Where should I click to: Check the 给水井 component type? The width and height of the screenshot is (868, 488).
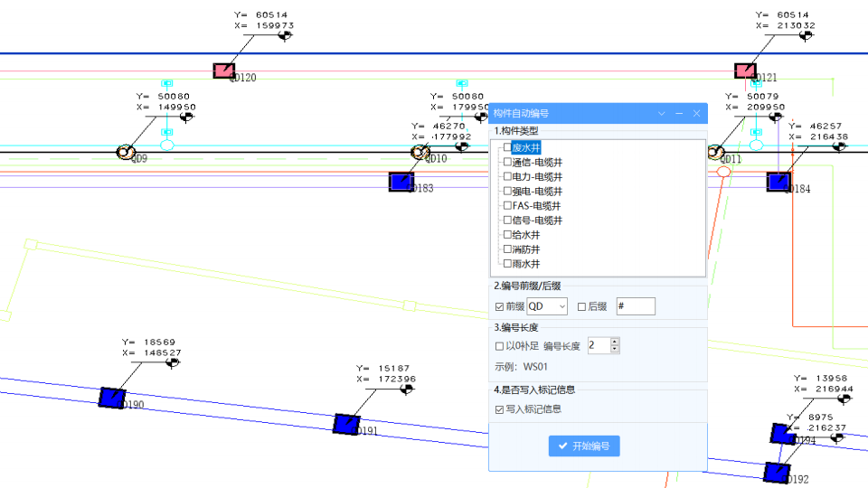point(507,234)
